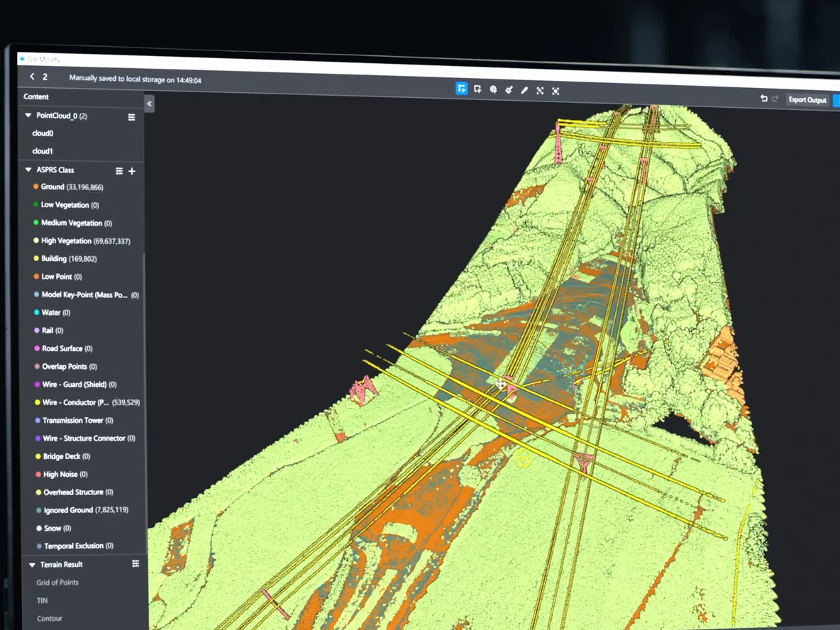Open settings sliders icon for ASPRS Class
The height and width of the screenshot is (630, 840).
click(119, 171)
